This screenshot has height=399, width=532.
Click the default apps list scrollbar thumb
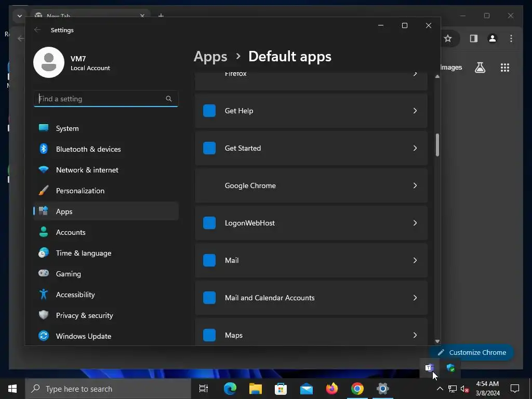437,145
